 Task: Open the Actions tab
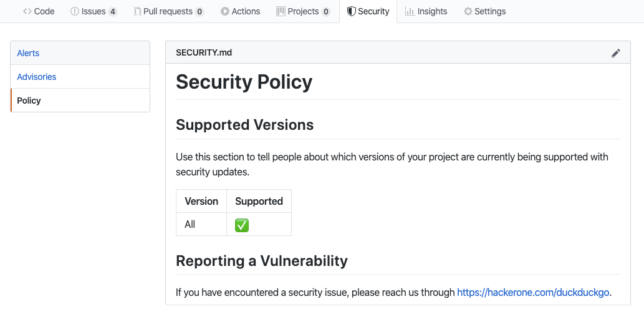(246, 11)
